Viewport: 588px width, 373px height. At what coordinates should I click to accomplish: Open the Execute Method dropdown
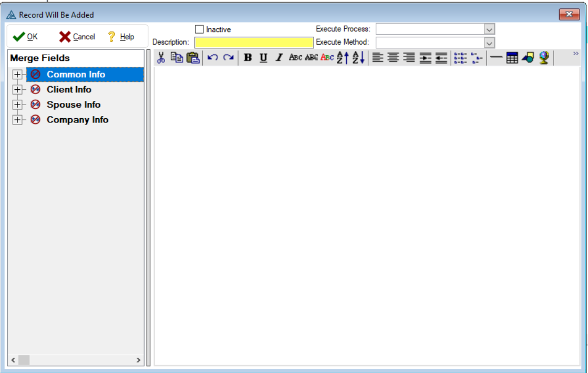tap(490, 43)
